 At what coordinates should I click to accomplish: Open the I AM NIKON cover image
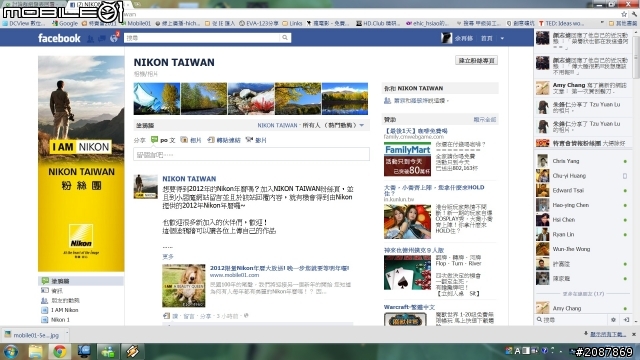click(x=81, y=164)
